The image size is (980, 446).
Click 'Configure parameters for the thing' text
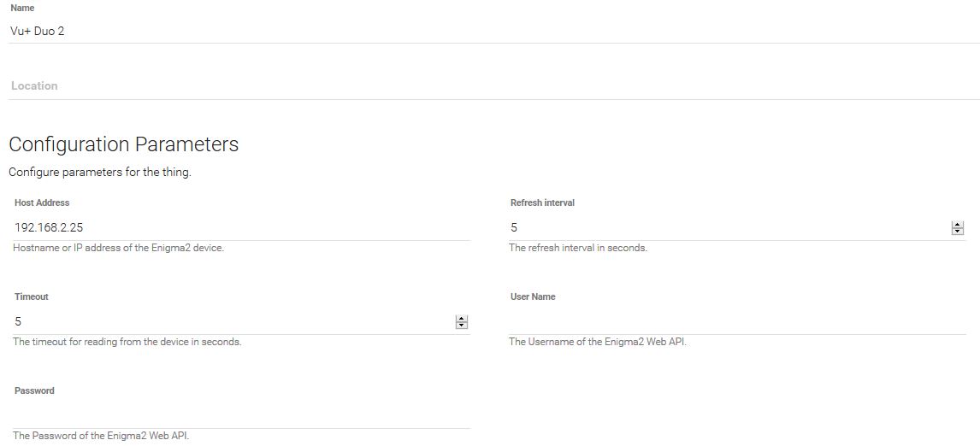(x=100, y=172)
